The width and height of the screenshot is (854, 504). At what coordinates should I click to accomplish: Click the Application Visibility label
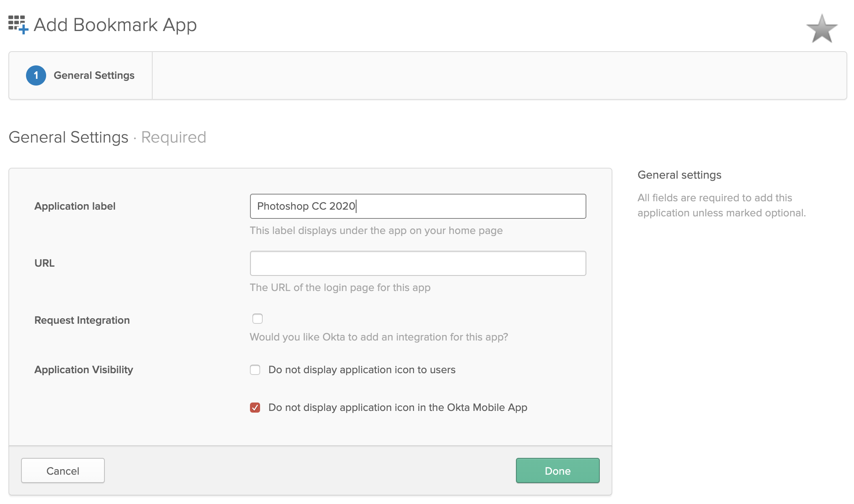click(83, 370)
